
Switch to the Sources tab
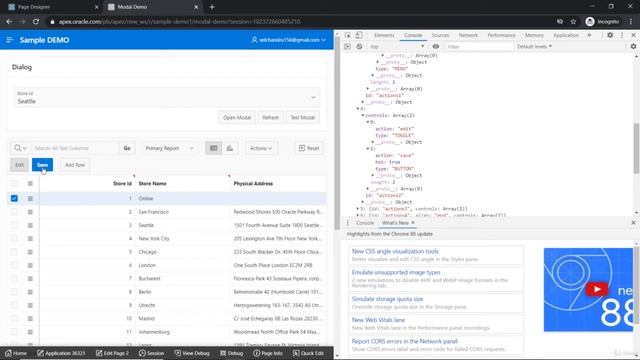440,36
